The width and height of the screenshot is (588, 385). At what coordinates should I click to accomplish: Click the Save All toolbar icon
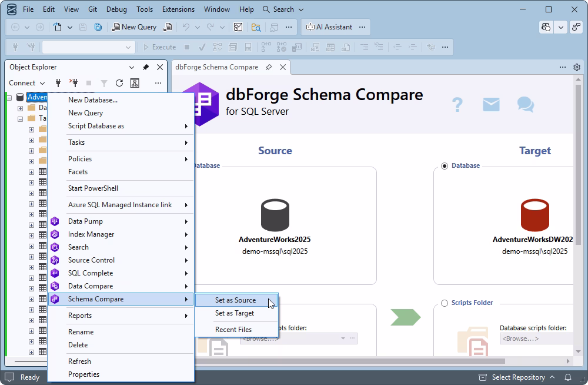pos(98,27)
